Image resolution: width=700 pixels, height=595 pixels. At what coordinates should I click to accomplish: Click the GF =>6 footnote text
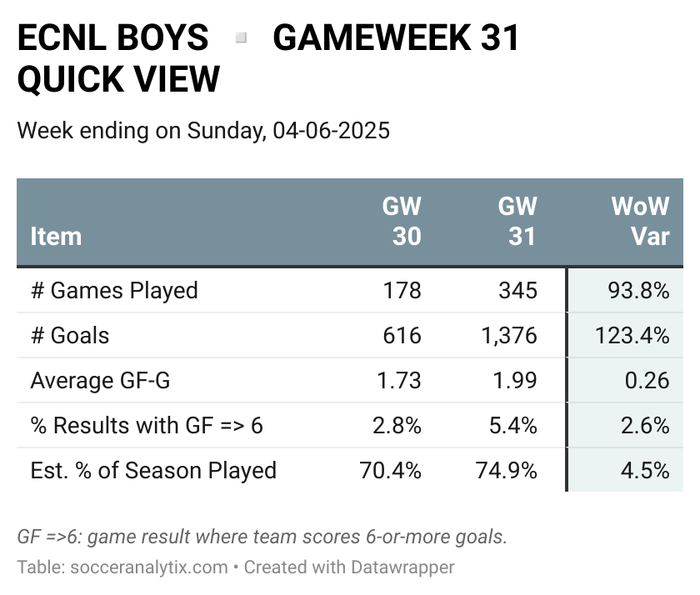click(x=262, y=537)
